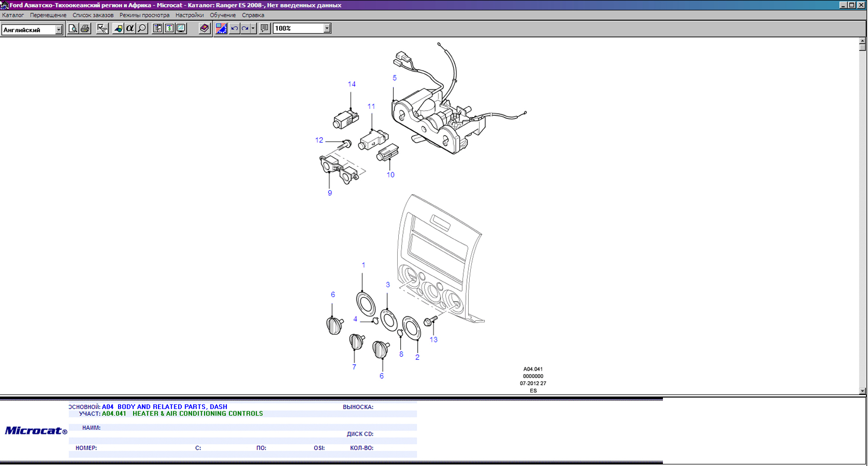Image resolution: width=868 pixels, height=466 pixels.
Task: Click the diagram scrollbar down arrow
Action: coord(863,391)
